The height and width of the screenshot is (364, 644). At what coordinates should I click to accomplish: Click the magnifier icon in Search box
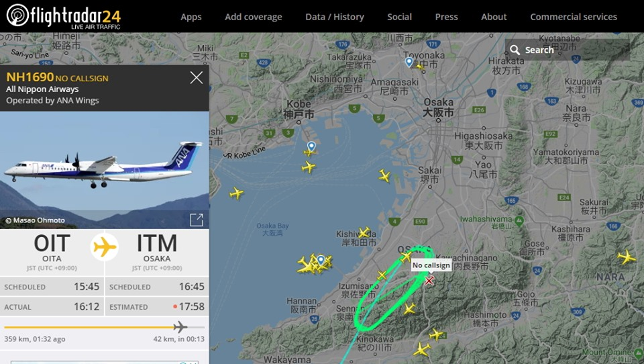[x=515, y=50]
